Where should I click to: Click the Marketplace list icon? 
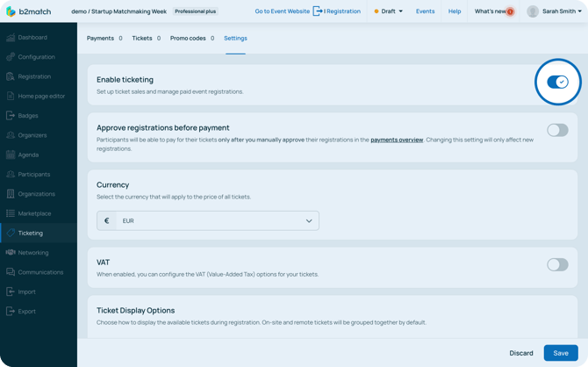tap(11, 213)
